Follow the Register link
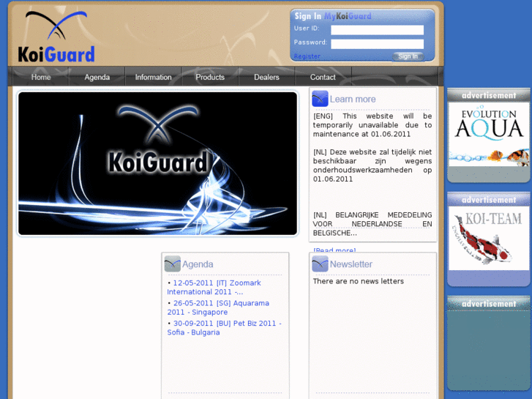The height and width of the screenshot is (399, 532). 307,56
